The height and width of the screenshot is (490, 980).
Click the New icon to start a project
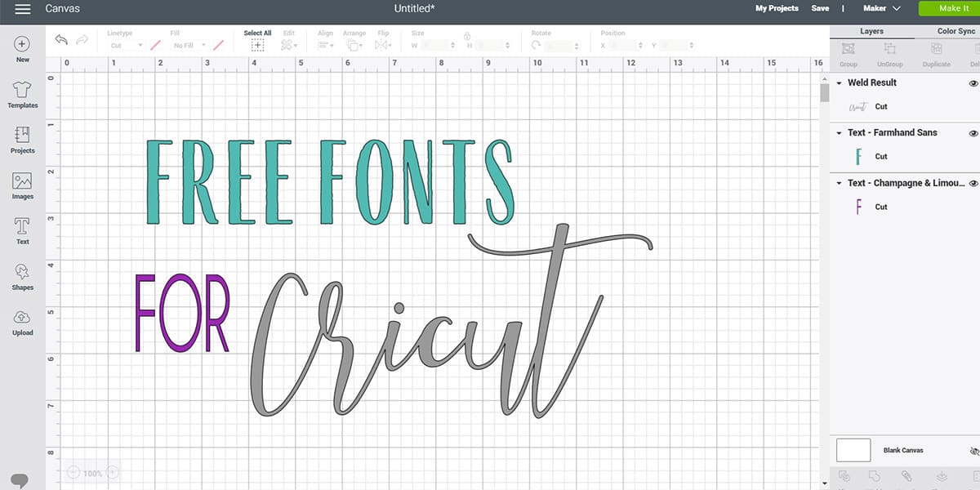click(21, 45)
